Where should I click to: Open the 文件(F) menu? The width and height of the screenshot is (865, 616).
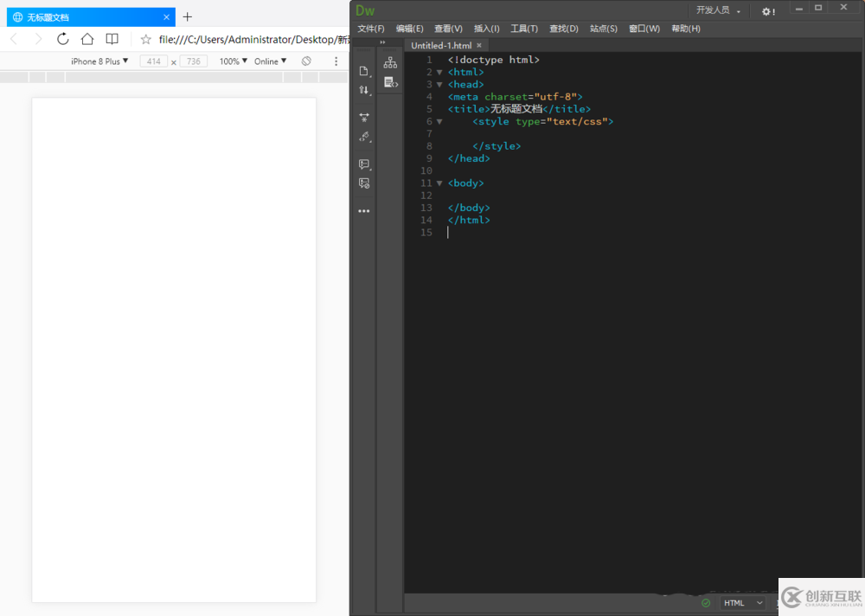click(371, 29)
